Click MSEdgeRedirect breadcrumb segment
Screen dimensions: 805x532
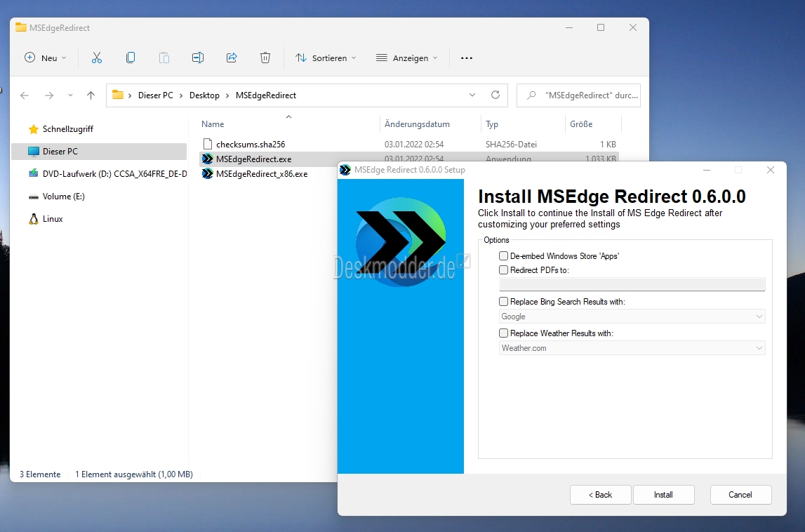click(x=266, y=95)
